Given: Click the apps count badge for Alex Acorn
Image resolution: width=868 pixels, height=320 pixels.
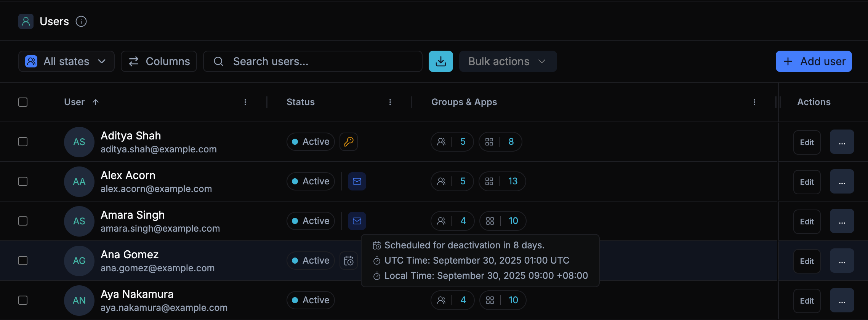Looking at the screenshot, I should (502, 181).
